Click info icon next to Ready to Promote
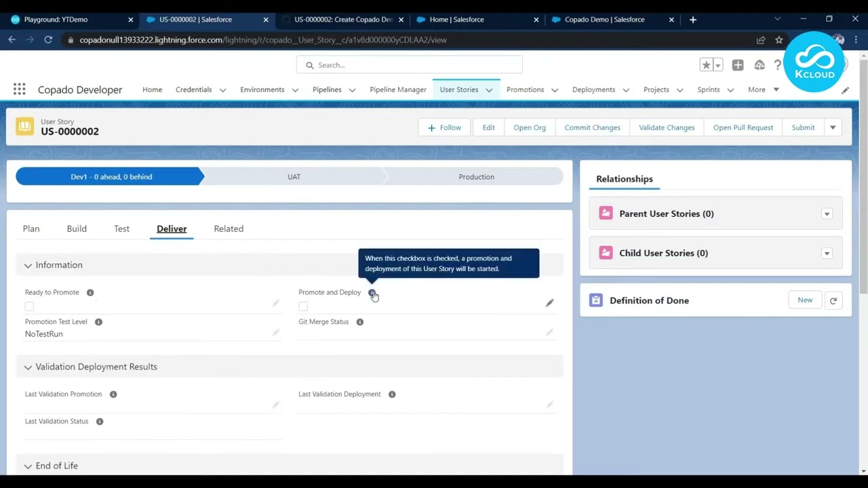868x488 pixels. (90, 292)
